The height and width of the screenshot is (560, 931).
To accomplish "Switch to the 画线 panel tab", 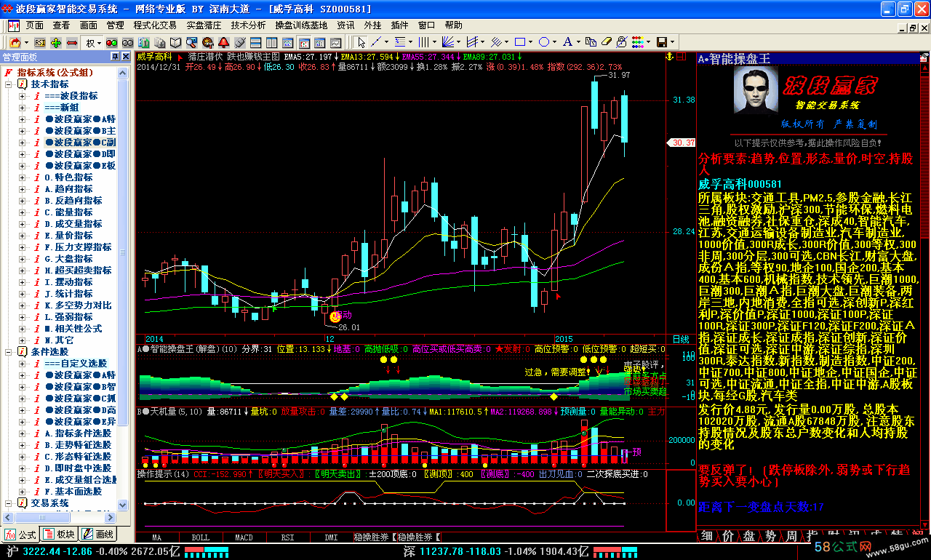I will tap(97, 534).
